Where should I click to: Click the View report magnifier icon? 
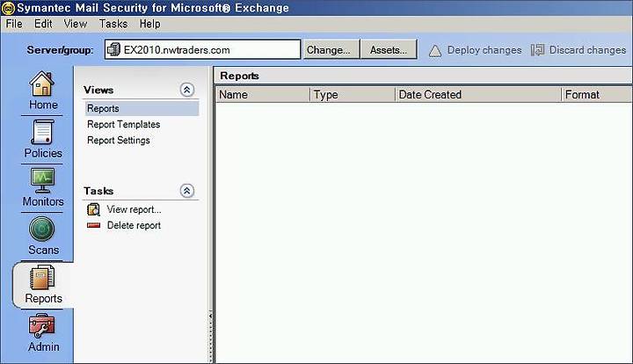point(93,209)
